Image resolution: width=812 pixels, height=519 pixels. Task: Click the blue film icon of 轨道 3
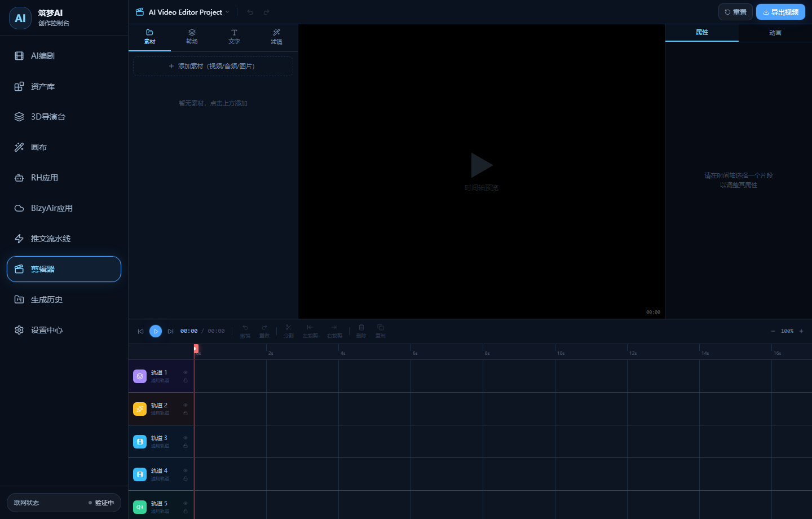[140, 442]
